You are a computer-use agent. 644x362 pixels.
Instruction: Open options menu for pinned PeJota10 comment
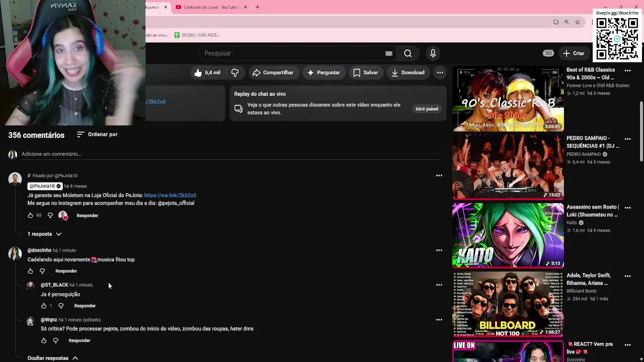439,175
